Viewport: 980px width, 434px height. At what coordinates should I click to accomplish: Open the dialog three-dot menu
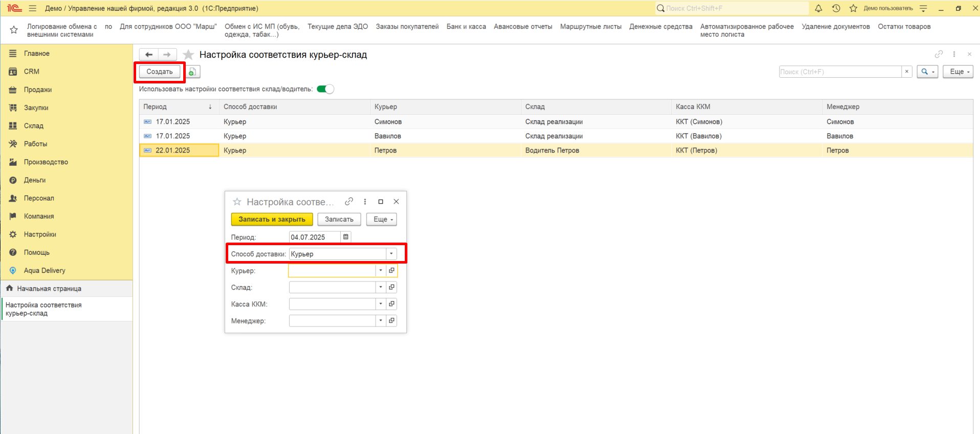365,202
